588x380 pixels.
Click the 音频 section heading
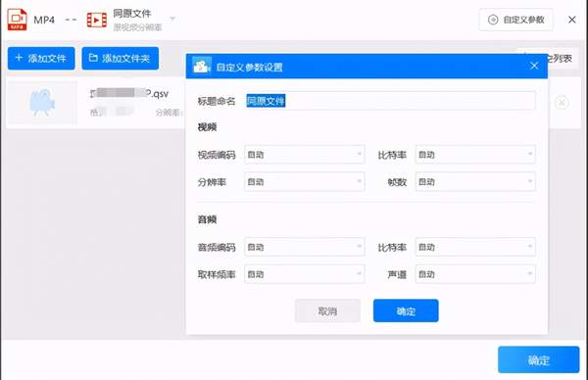tap(207, 219)
